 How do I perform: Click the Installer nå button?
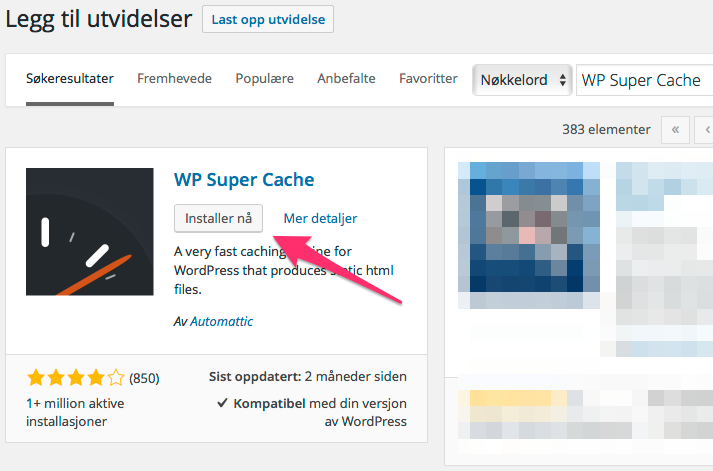pos(218,218)
